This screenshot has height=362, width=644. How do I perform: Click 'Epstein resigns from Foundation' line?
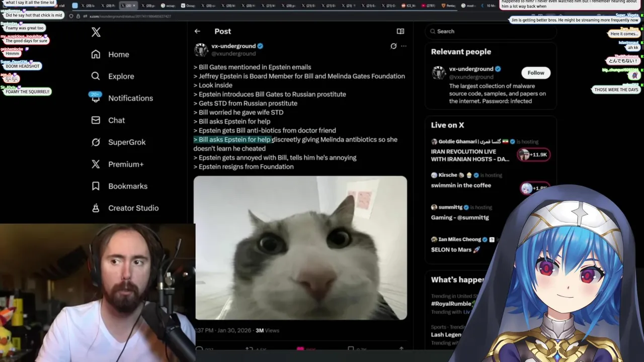pos(244,166)
